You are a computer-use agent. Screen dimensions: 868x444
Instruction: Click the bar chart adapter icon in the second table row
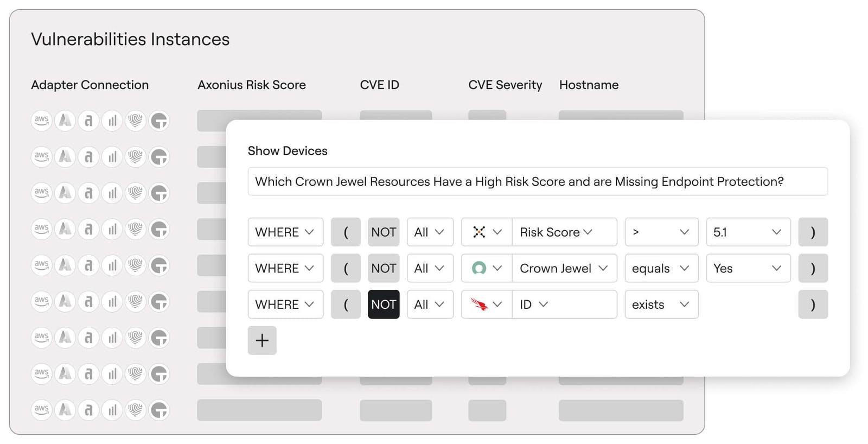coord(112,157)
